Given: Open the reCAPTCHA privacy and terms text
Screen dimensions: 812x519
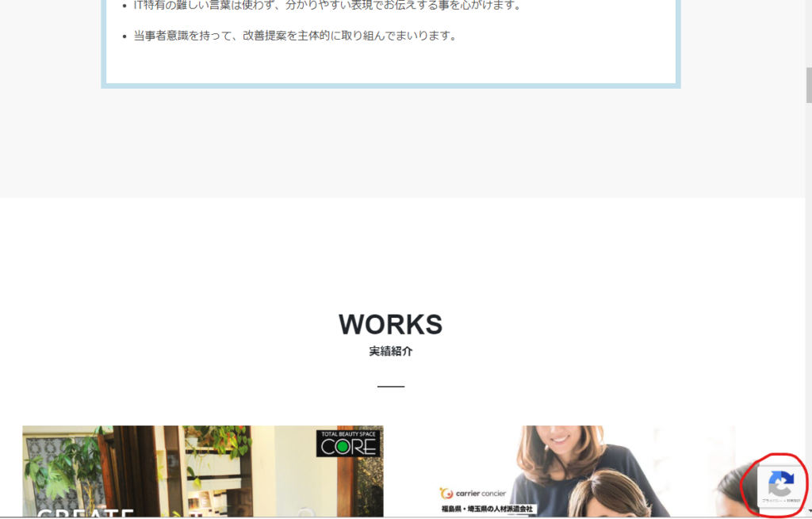Looking at the screenshot, I should click(x=780, y=502).
